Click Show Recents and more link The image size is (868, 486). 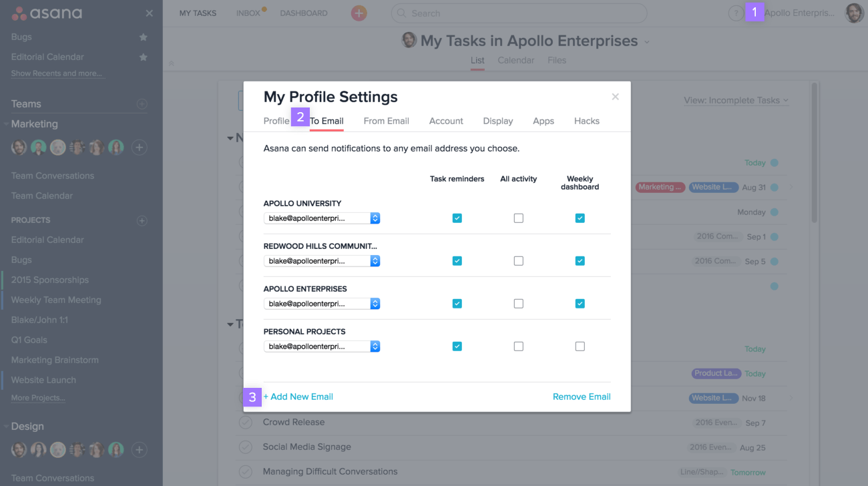pos(57,73)
